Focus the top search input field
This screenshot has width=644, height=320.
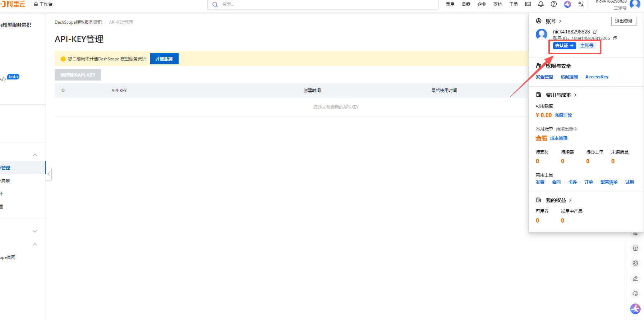pyautogui.click(x=323, y=4)
